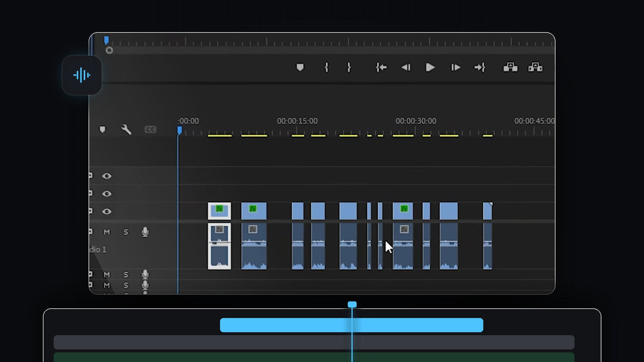Viewport: 644px width, 362px height.
Task: Jump to the In point with the Go to In button
Action: pyautogui.click(x=381, y=68)
